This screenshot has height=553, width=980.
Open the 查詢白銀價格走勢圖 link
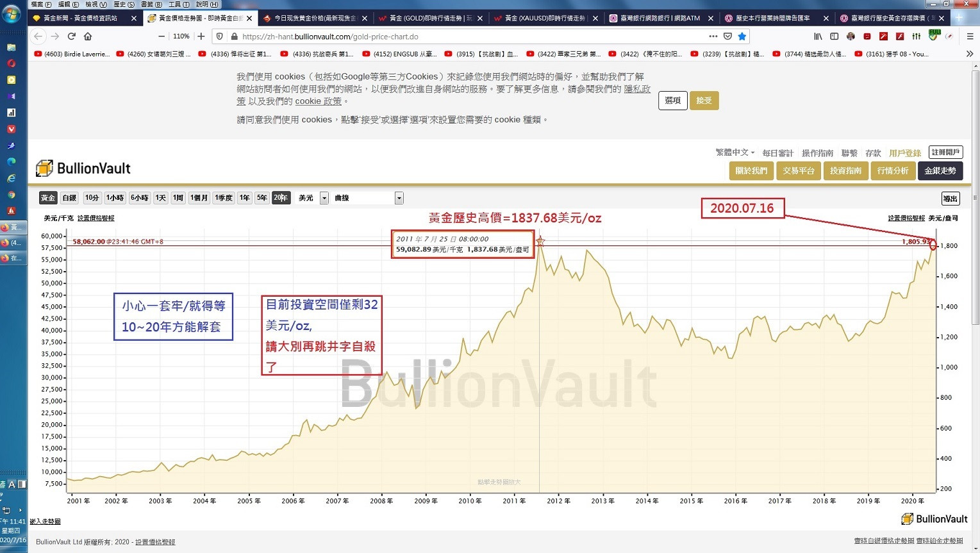884,541
